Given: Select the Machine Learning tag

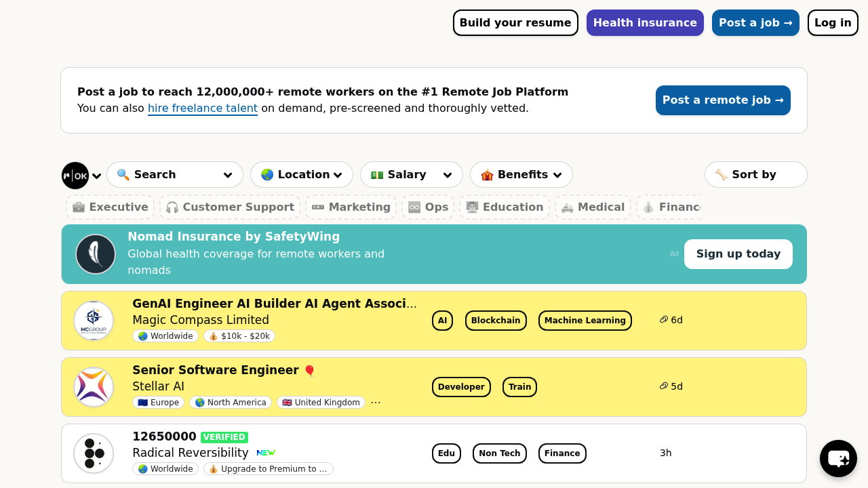Looking at the screenshot, I should pyautogui.click(x=585, y=321).
